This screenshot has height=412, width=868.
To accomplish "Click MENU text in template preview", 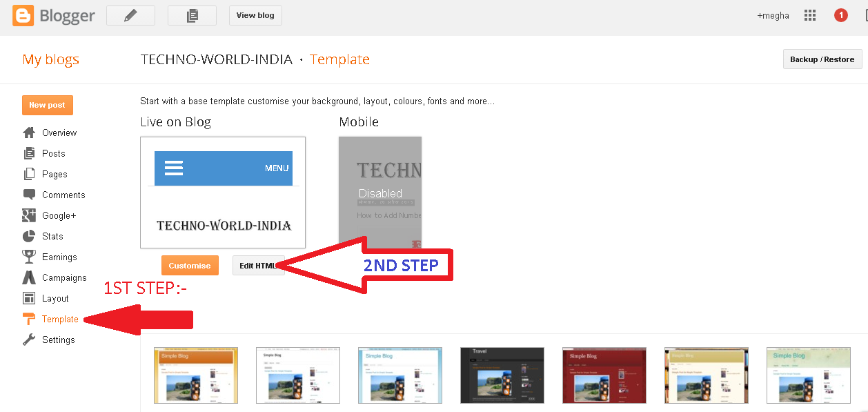I will tap(277, 168).
